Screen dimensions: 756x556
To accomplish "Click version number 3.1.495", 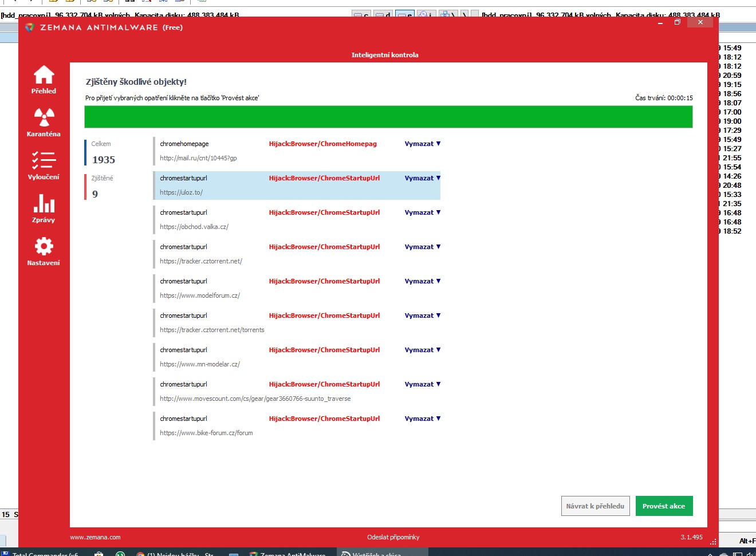I will coord(691,537).
